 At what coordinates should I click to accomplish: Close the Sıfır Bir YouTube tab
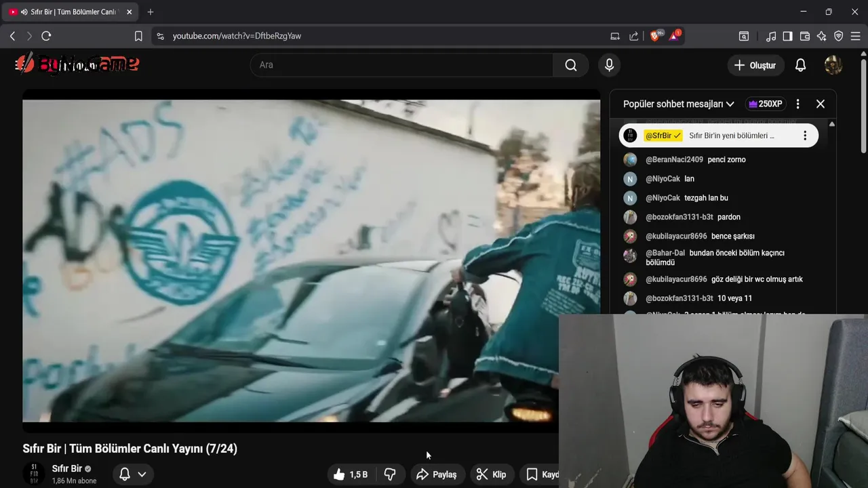pyautogui.click(x=130, y=12)
